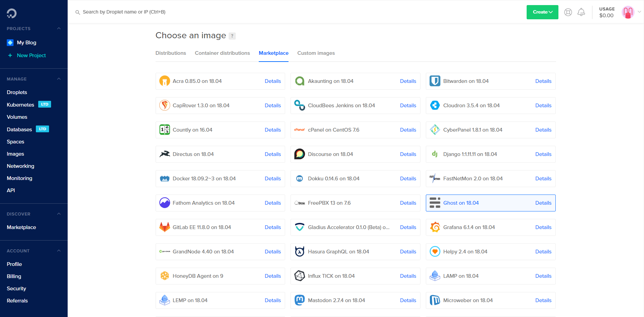Open Databases in the sidebar
The width and height of the screenshot is (644, 317).
[x=19, y=130]
